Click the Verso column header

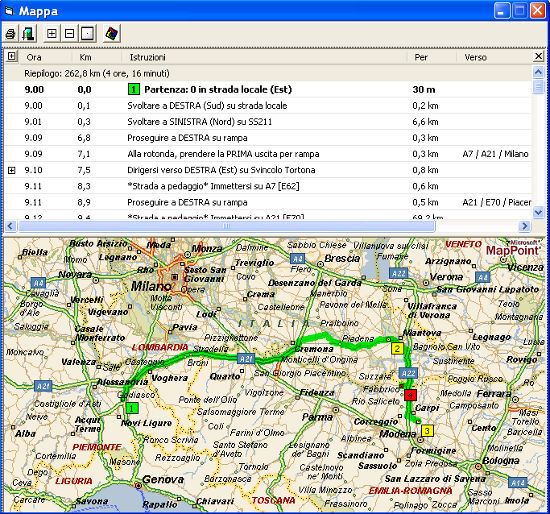point(476,57)
